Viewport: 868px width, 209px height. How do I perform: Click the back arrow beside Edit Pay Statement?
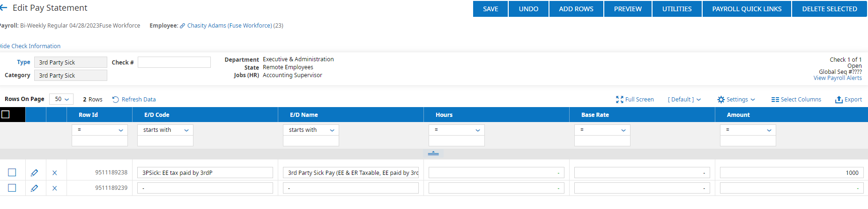click(x=4, y=8)
